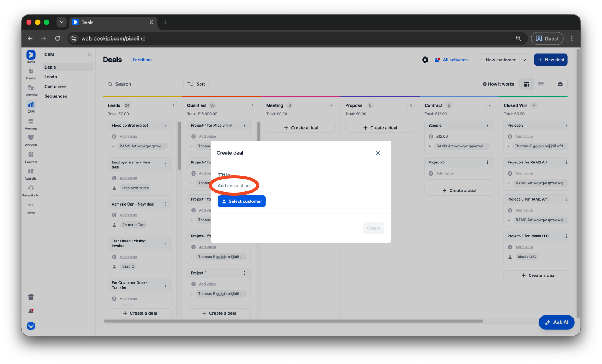Open the More menu in sidebar
The width and height of the screenshot is (602, 364).
click(x=31, y=205)
